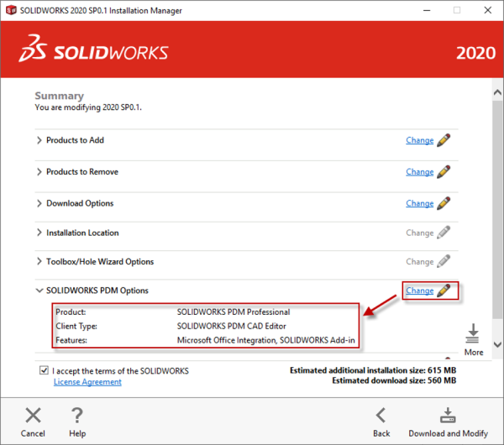
Task: Click Change link for Download Options
Action: pyautogui.click(x=419, y=203)
